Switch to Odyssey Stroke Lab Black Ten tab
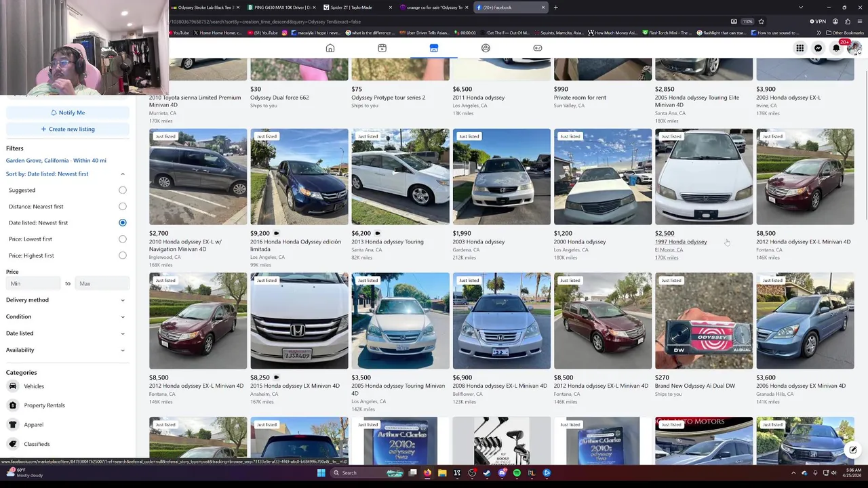The width and height of the screenshot is (868, 488). click(x=205, y=7)
